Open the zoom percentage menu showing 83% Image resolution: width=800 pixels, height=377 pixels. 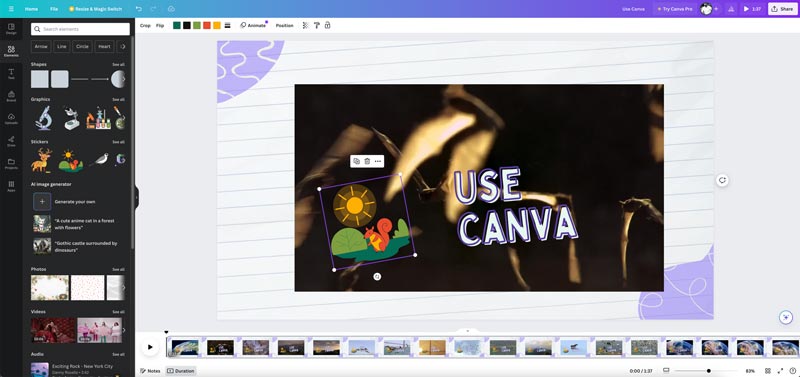751,371
